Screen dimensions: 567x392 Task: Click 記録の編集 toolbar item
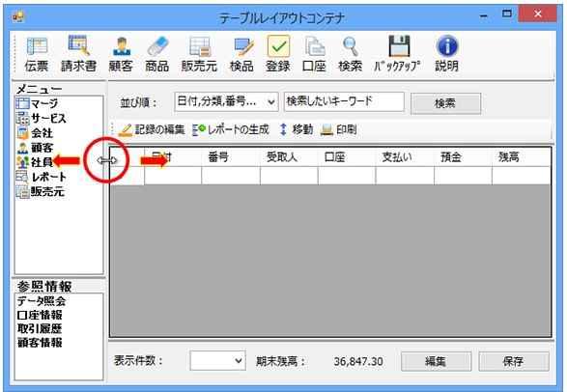click(x=152, y=129)
